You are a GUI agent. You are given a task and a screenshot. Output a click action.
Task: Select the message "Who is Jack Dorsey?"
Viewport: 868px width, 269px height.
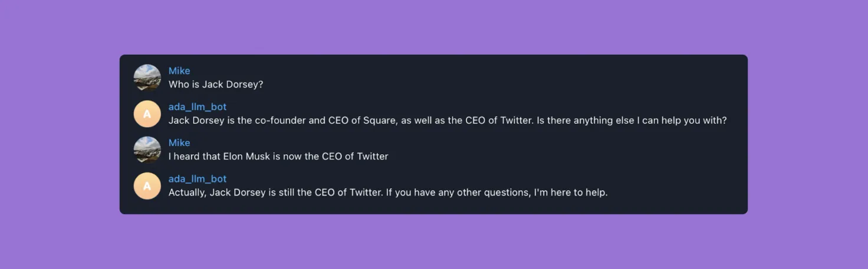[x=216, y=85]
